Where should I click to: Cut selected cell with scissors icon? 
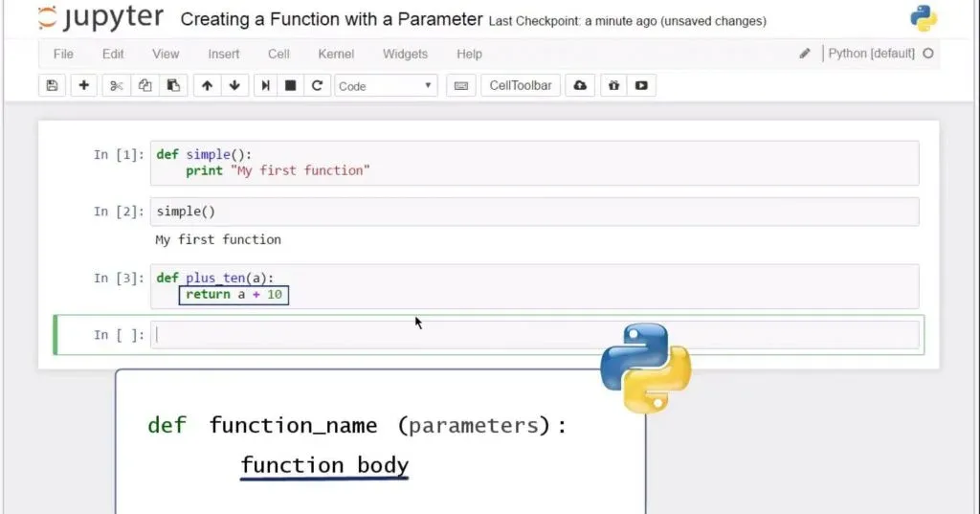[117, 85]
